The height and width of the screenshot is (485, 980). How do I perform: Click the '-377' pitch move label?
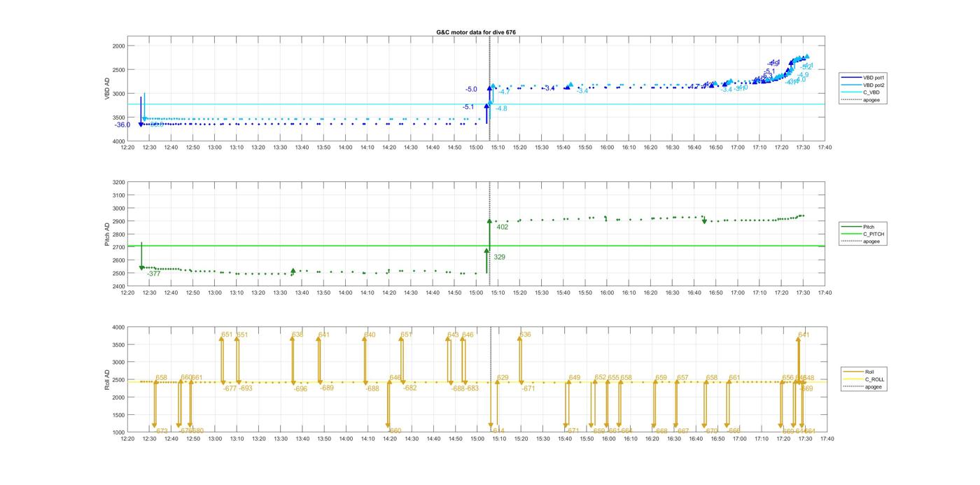point(154,274)
